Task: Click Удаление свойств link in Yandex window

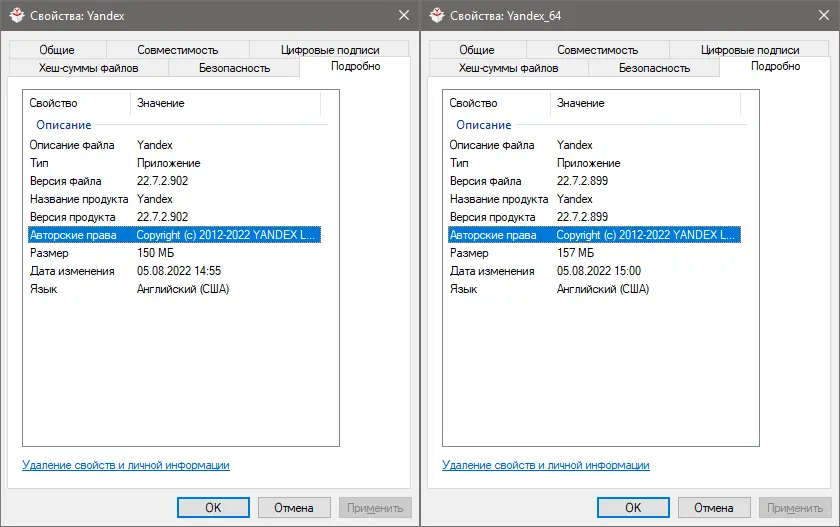Action: click(x=126, y=465)
